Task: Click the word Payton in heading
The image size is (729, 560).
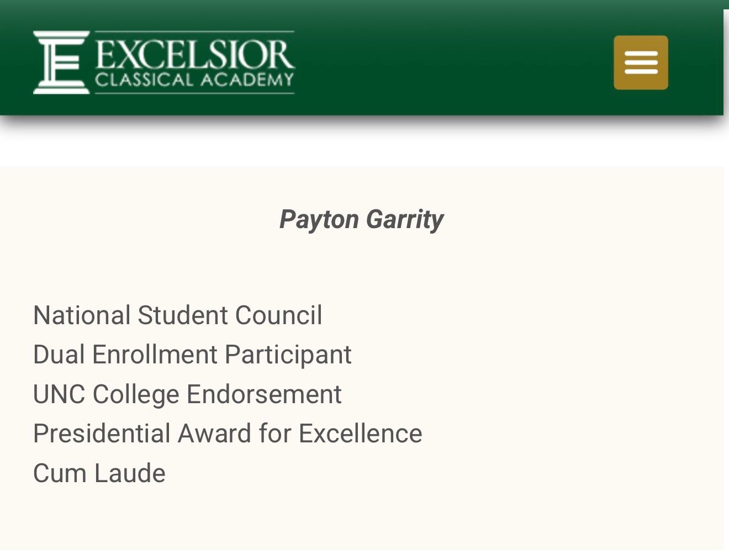Action: tap(319, 219)
